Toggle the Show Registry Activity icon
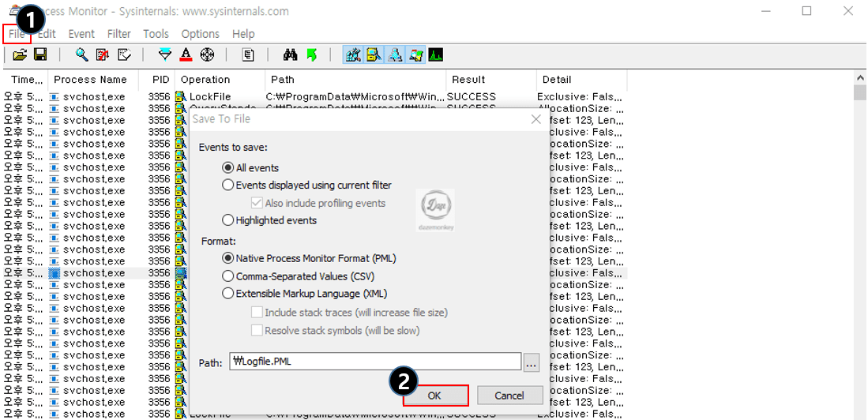This screenshot has width=868, height=420. click(352, 54)
